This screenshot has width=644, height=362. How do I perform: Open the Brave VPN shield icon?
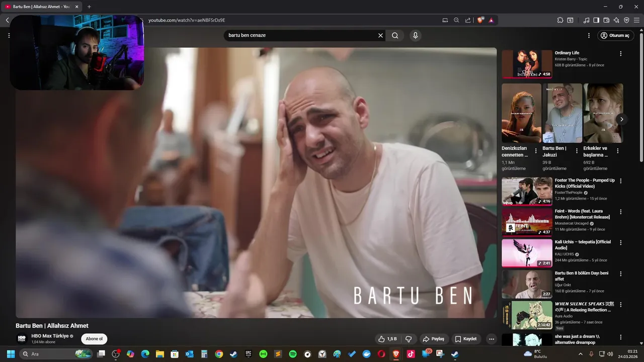coord(626,20)
